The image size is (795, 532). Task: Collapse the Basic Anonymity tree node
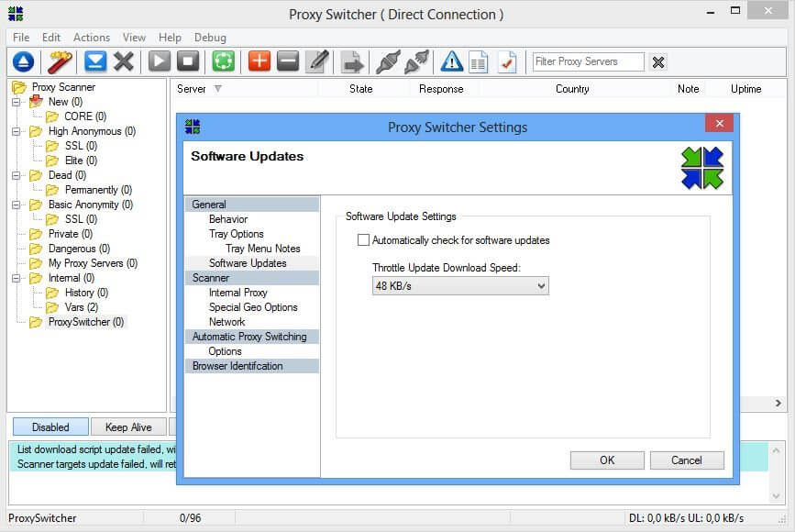tap(17, 205)
